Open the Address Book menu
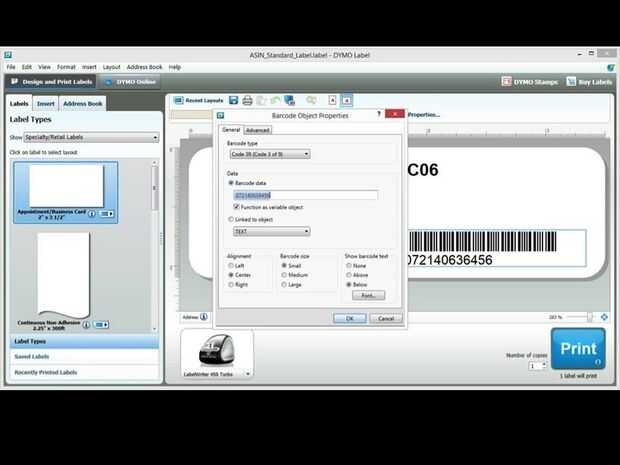620x465 pixels. [x=144, y=67]
